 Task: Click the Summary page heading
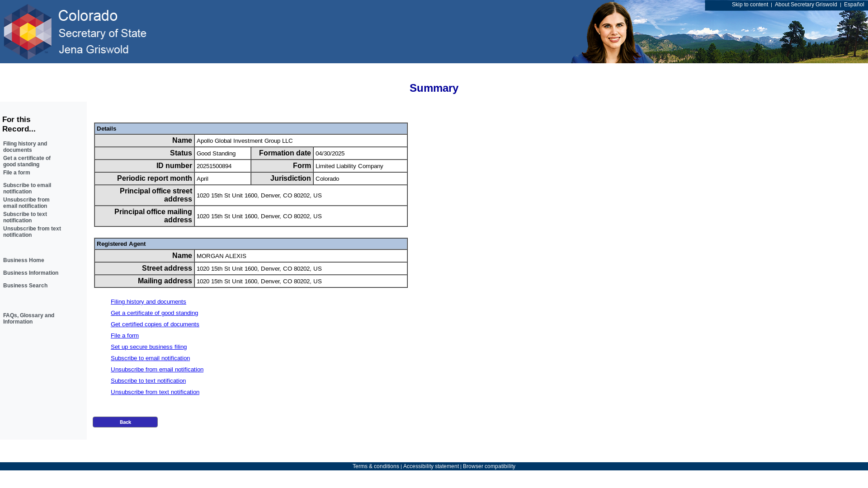point(434,88)
